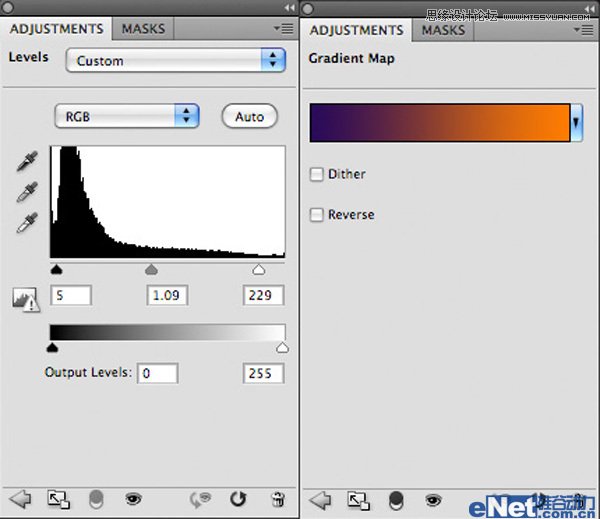
Task: Open the Levels panel options menu
Action: coord(284,29)
